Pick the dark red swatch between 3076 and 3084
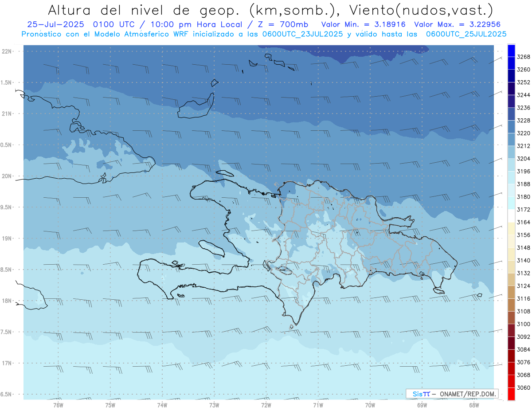 (x=511, y=356)
